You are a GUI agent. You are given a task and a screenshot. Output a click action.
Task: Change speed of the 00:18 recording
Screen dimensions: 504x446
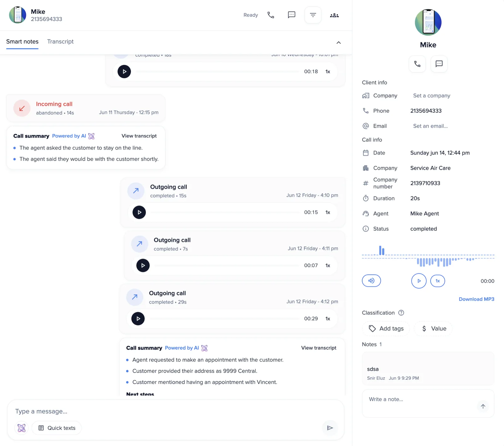(x=328, y=71)
